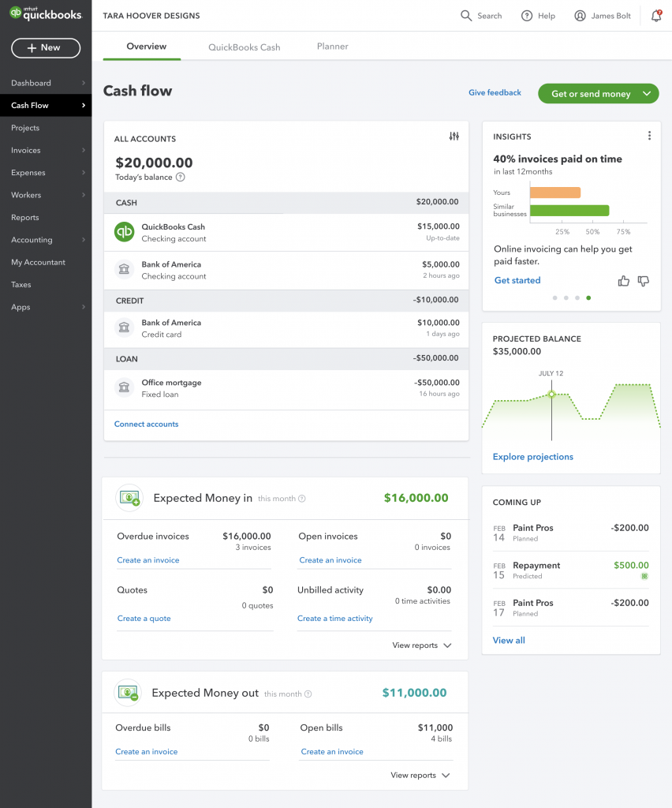Show the first insight carousel dot

coord(554,297)
